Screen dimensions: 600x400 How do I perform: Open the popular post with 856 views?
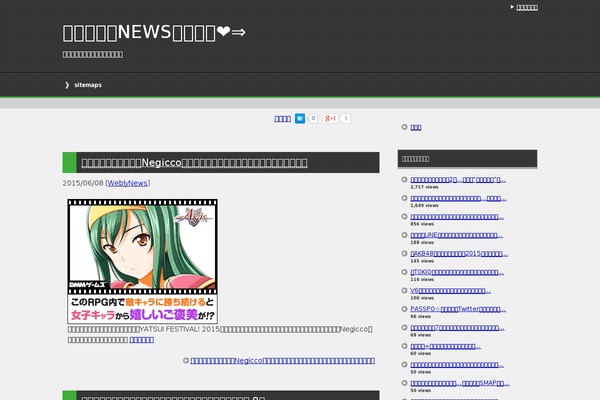[457, 217]
